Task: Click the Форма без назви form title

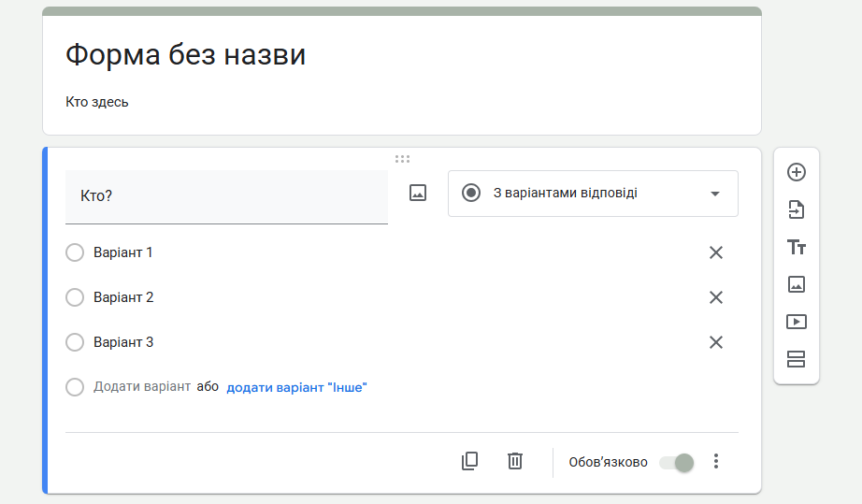Action: 185,54
